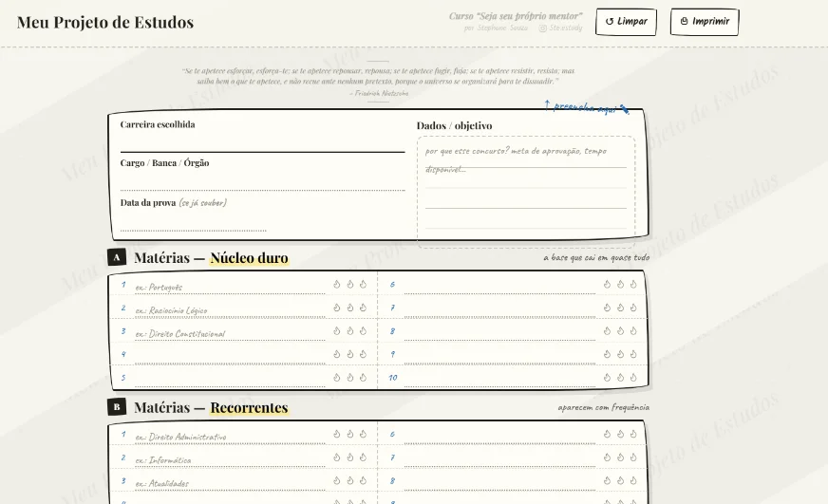
Task: Click Recorrentes field 'ex.: Informática'
Action: click(230, 459)
